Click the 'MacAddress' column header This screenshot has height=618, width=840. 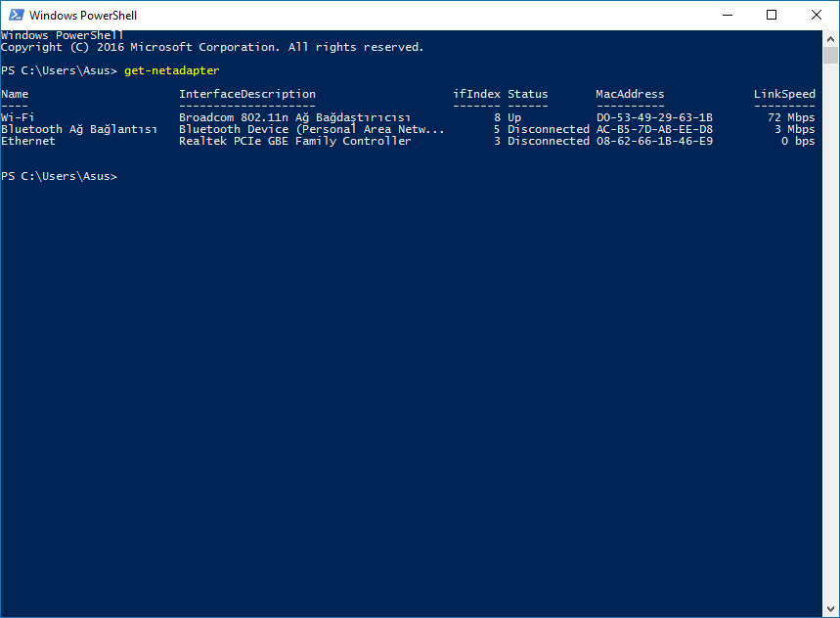click(x=630, y=94)
